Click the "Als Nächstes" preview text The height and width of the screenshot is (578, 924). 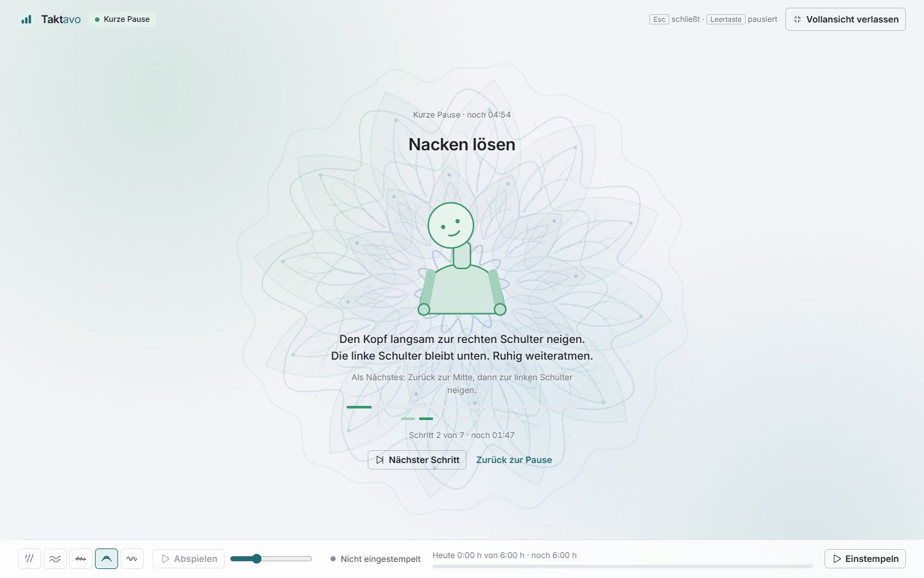tap(462, 383)
